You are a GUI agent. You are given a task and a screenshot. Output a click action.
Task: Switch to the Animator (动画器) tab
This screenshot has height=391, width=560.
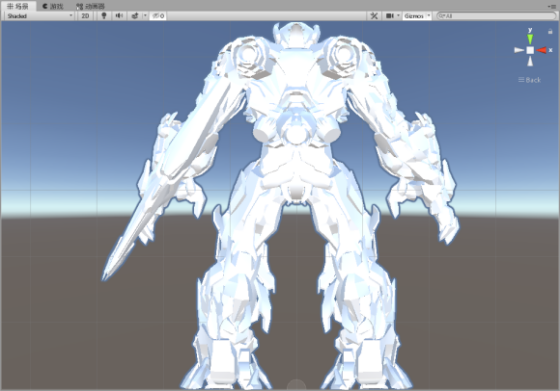(91, 6)
